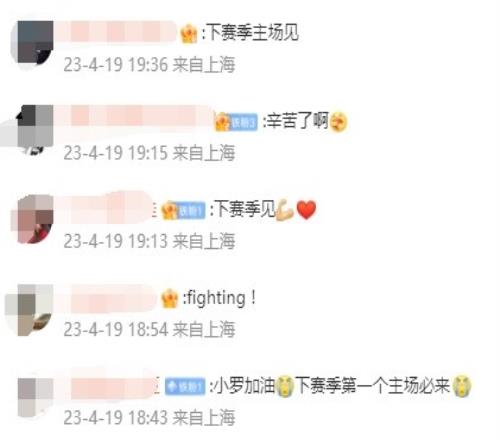Click the crown badge before fighting!

click(x=169, y=298)
